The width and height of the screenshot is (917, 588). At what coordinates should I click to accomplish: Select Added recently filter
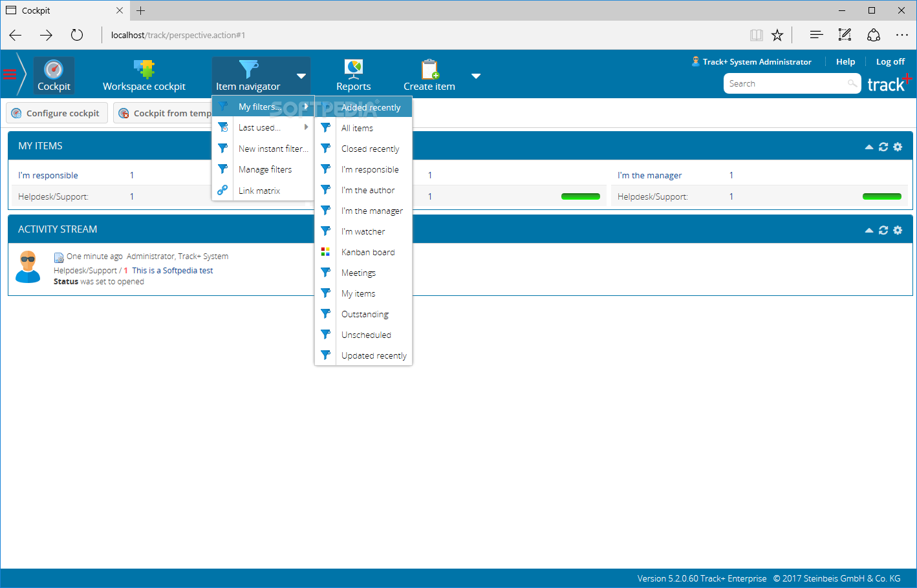pos(363,107)
